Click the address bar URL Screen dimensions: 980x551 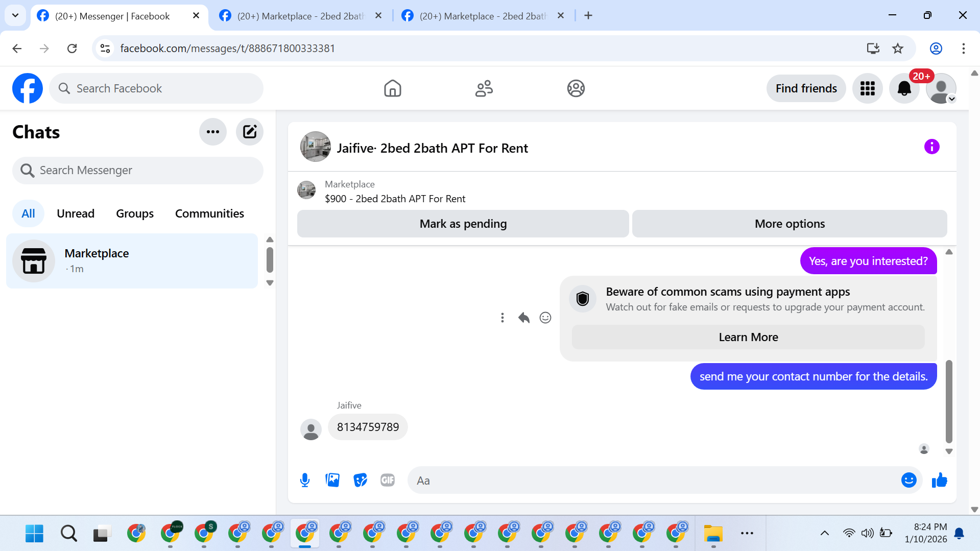pos(227,48)
